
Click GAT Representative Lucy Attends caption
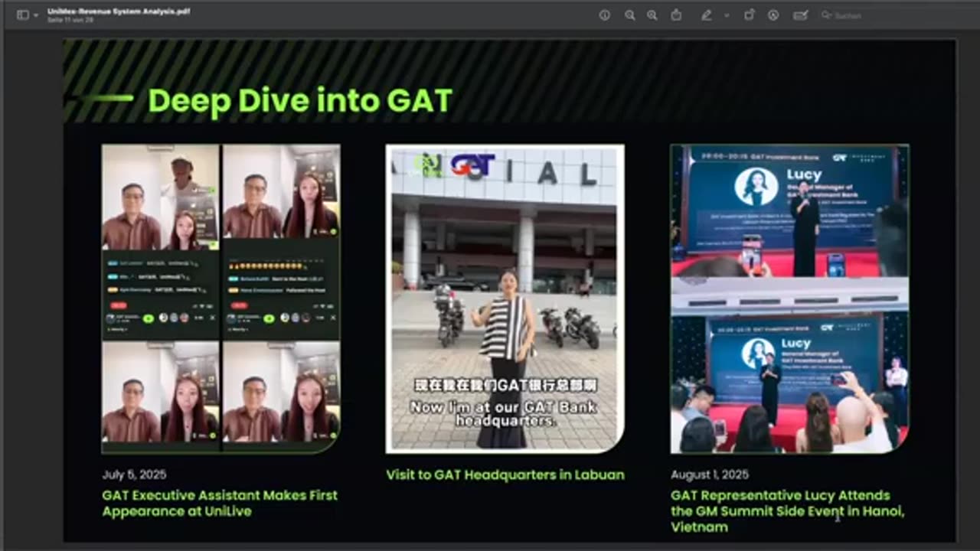787,510
